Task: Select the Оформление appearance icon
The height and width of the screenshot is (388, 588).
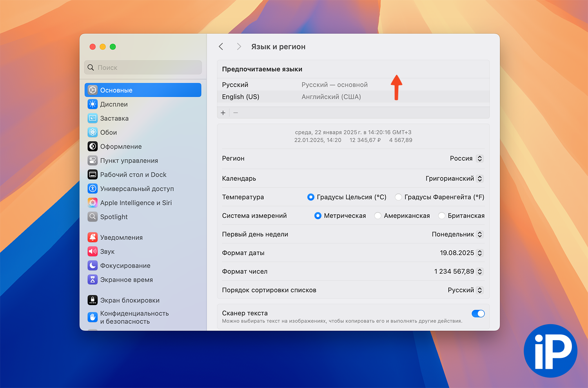Action: click(x=93, y=146)
